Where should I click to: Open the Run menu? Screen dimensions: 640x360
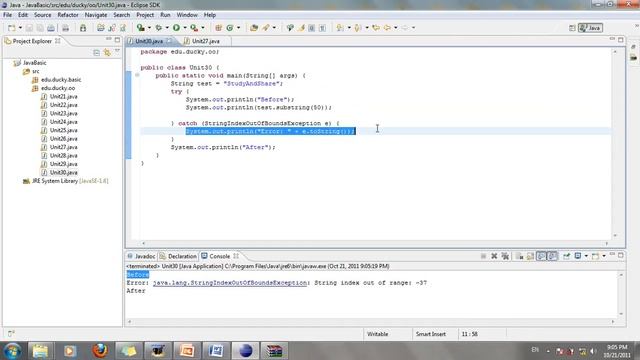point(165,15)
